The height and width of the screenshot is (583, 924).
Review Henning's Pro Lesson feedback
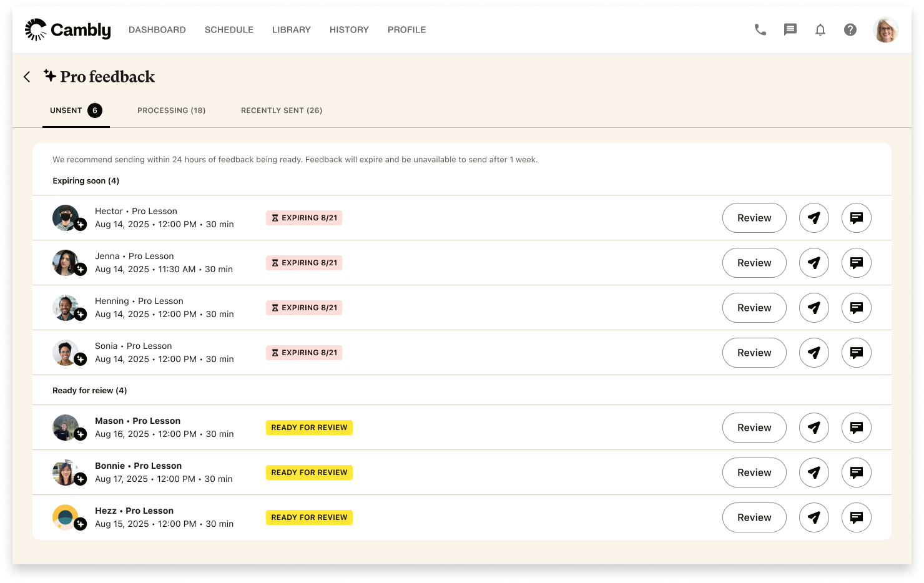[x=754, y=308]
